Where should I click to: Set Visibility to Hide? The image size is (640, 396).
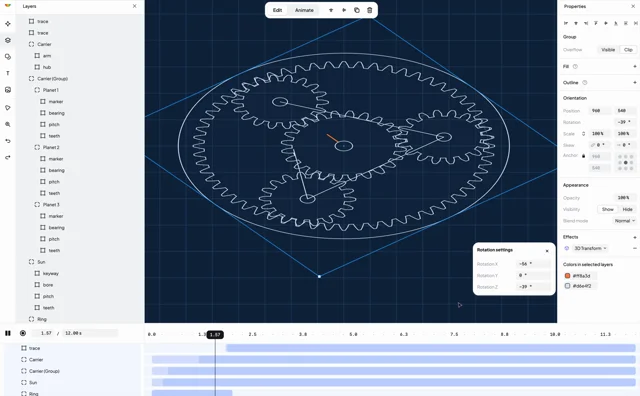point(628,209)
